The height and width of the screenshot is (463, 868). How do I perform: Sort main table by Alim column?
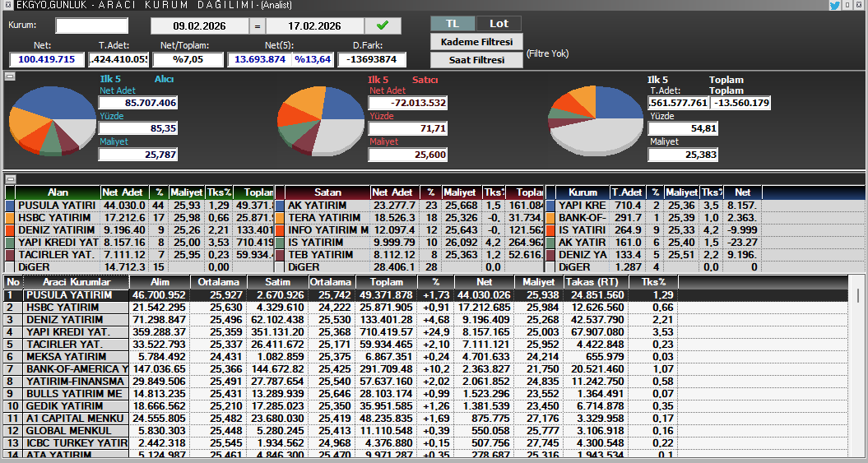coord(160,282)
